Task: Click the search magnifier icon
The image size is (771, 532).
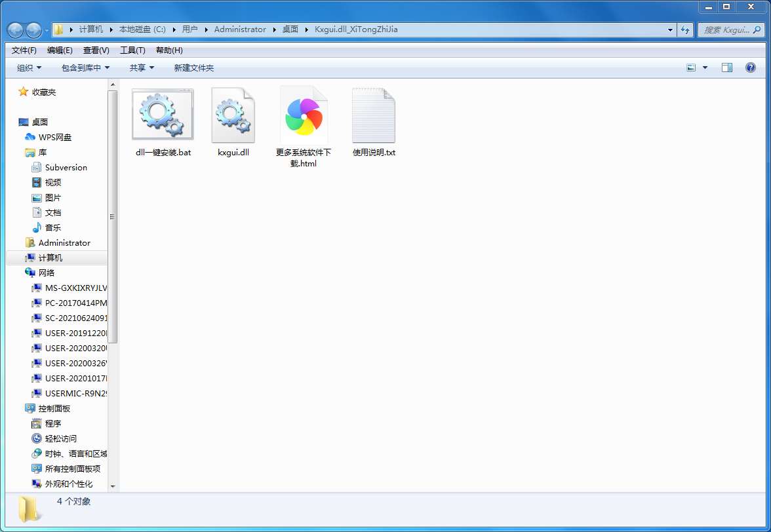Action: point(757,29)
